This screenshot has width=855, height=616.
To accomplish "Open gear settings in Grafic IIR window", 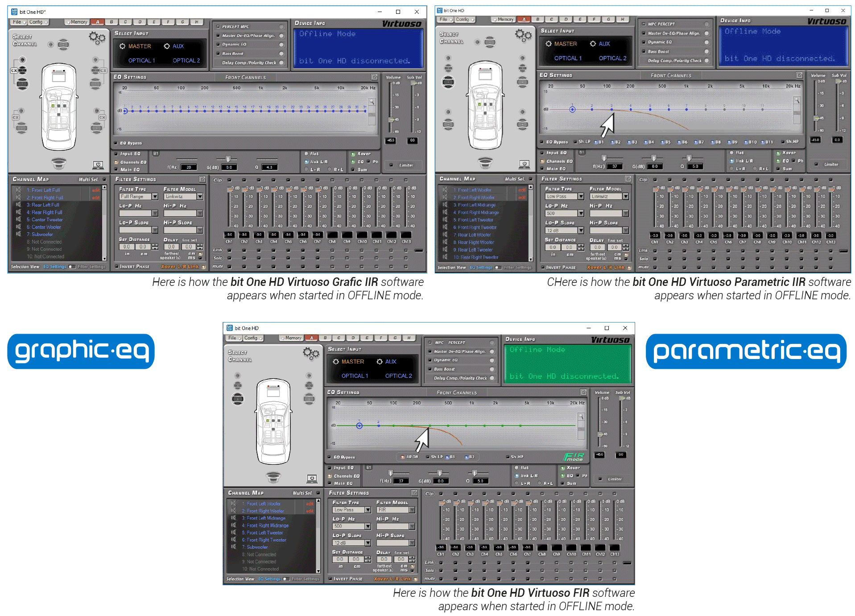I will tap(97, 38).
